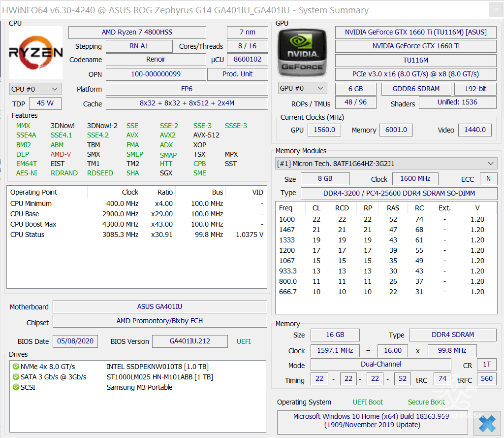504x438 pixels.
Task: Click the Dual-Channel mode field
Action: tap(380, 364)
